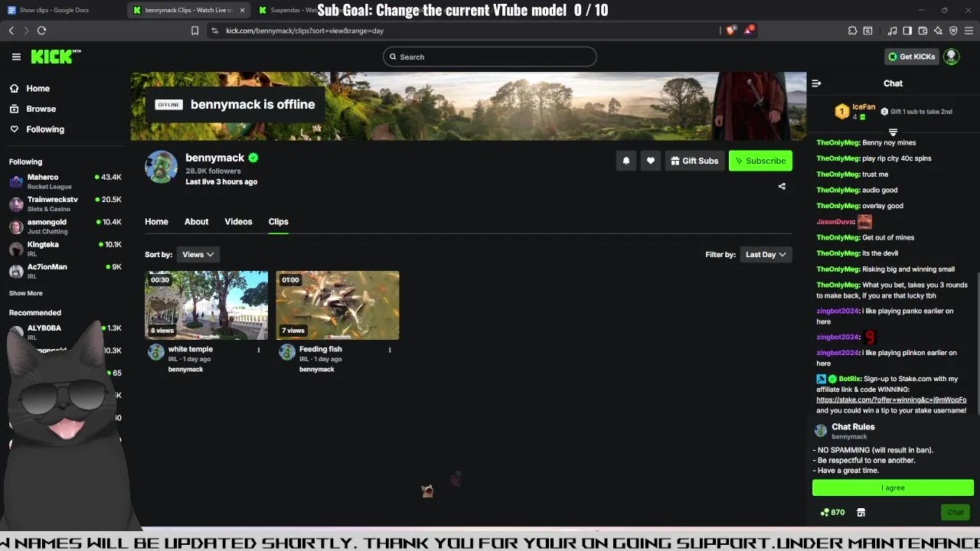Open the browser main hamburger menu
Viewport: 980px width, 551px height.
[x=969, y=31]
